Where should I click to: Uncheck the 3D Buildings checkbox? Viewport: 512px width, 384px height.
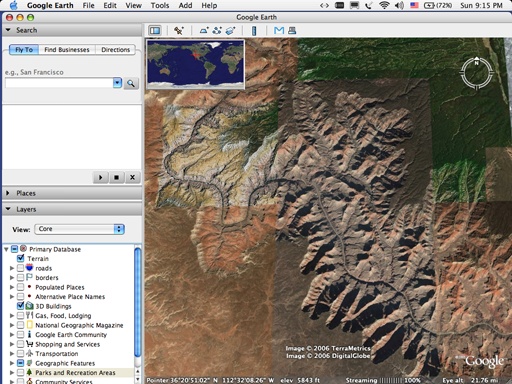[20, 306]
